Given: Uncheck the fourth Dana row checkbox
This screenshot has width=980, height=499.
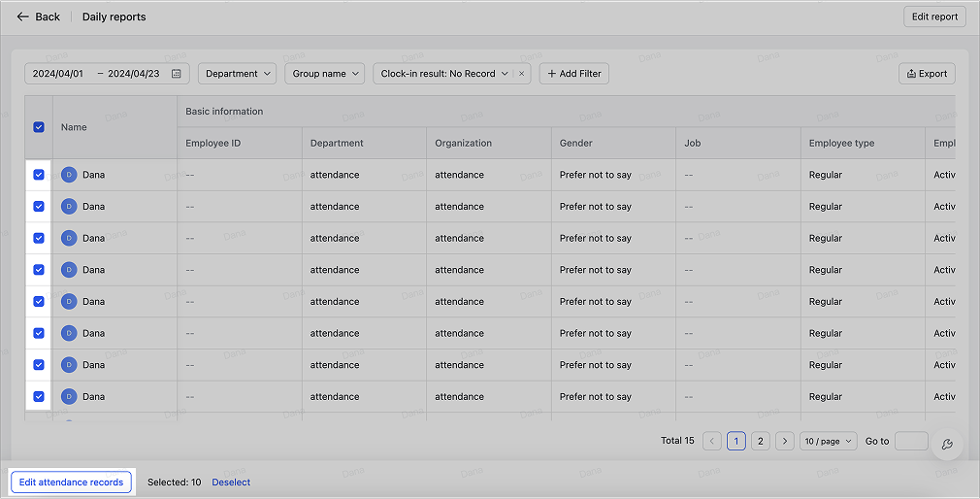Looking at the screenshot, I should (x=39, y=270).
